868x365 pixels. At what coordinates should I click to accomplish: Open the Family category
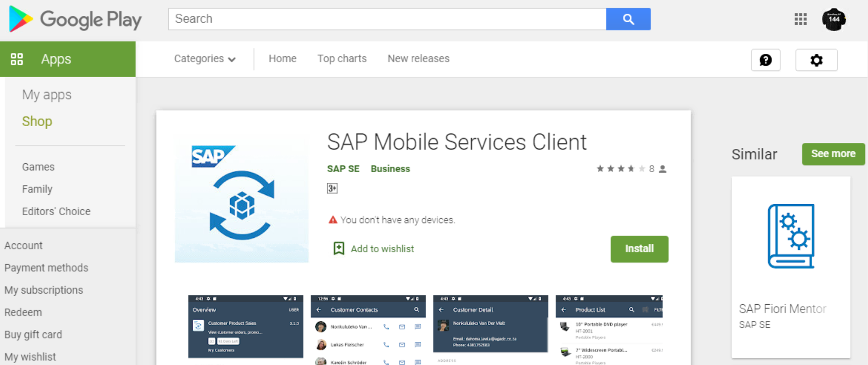[37, 189]
